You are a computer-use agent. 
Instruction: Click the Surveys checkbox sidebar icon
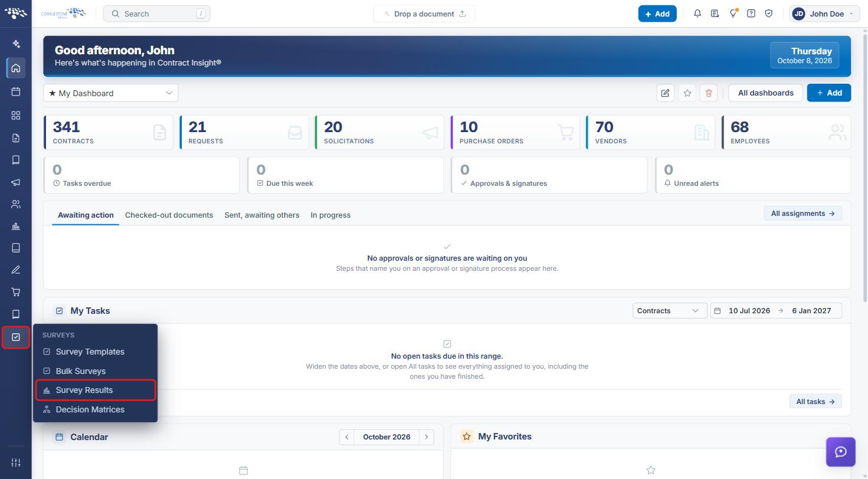pyautogui.click(x=16, y=337)
